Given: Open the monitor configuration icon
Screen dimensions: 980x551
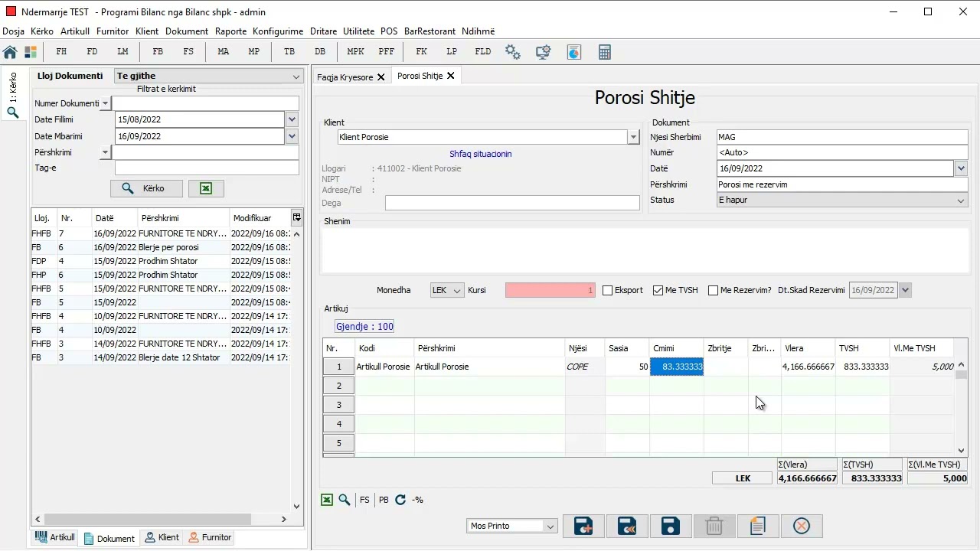Looking at the screenshot, I should point(544,52).
